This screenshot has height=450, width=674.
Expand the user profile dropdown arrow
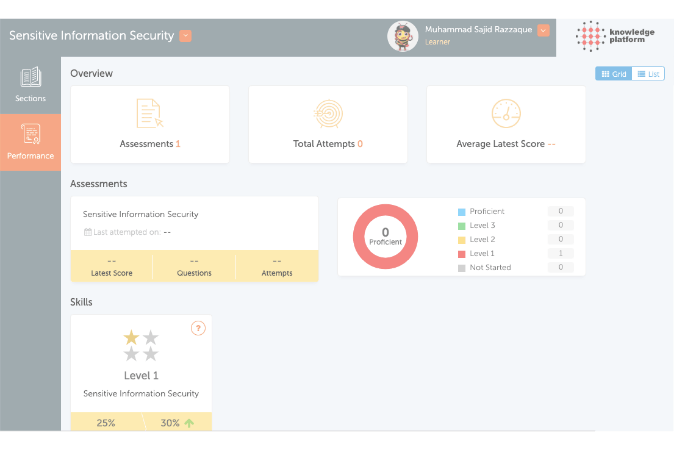click(x=543, y=30)
